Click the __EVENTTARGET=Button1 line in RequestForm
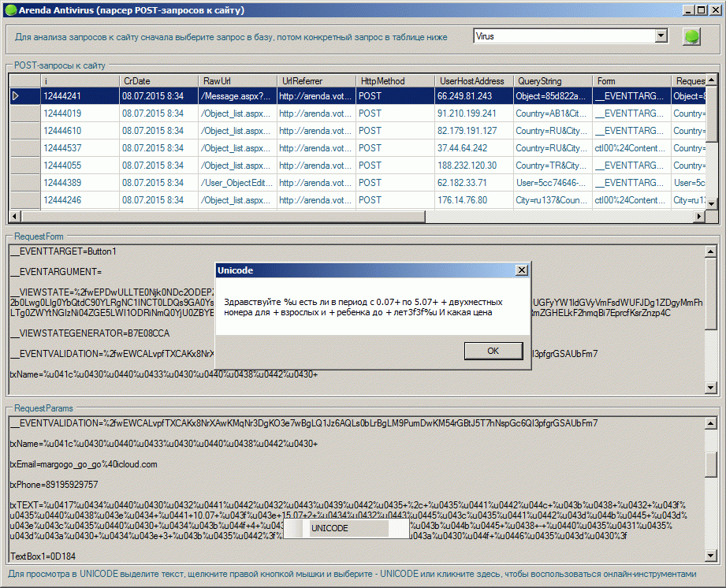 63,251
